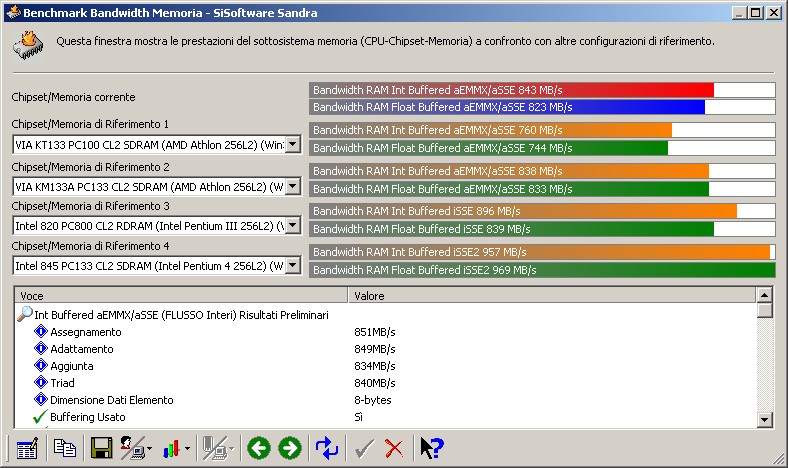788x468 pixels.
Task: Click the red X cancel icon
Action: tap(394, 448)
